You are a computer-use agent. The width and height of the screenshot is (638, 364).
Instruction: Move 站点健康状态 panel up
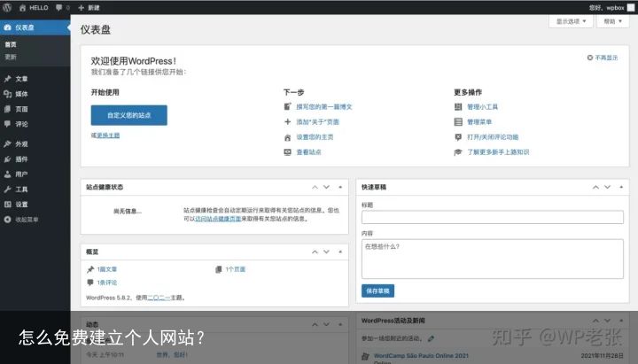pyautogui.click(x=315, y=187)
